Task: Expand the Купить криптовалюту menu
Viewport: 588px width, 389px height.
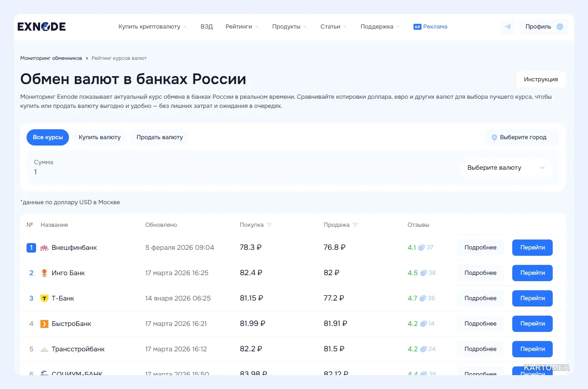Action: (x=153, y=27)
